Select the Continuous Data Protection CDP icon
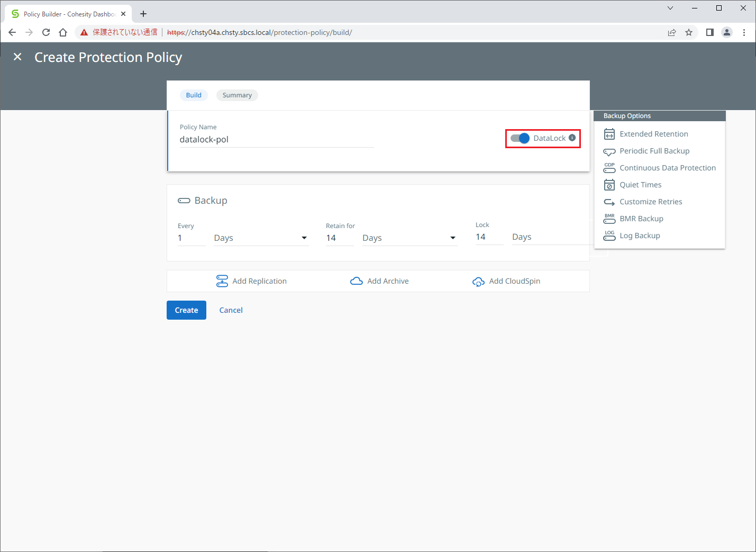This screenshot has width=756, height=552. [x=609, y=168]
